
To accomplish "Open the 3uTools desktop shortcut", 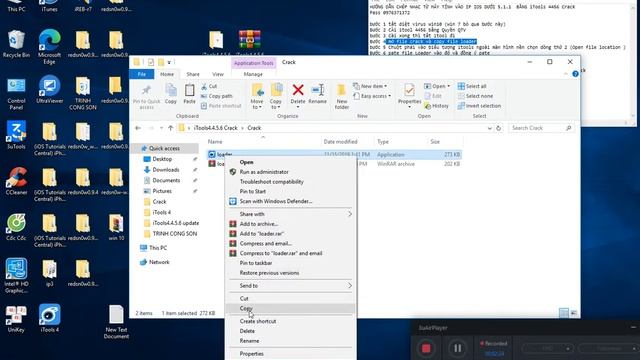I will point(16,135).
